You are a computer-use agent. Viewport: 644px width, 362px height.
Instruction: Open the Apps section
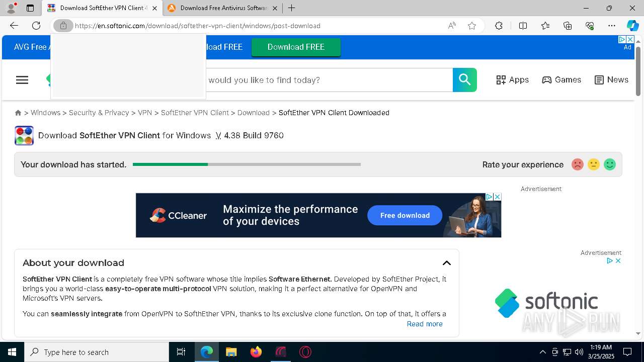[x=512, y=80]
